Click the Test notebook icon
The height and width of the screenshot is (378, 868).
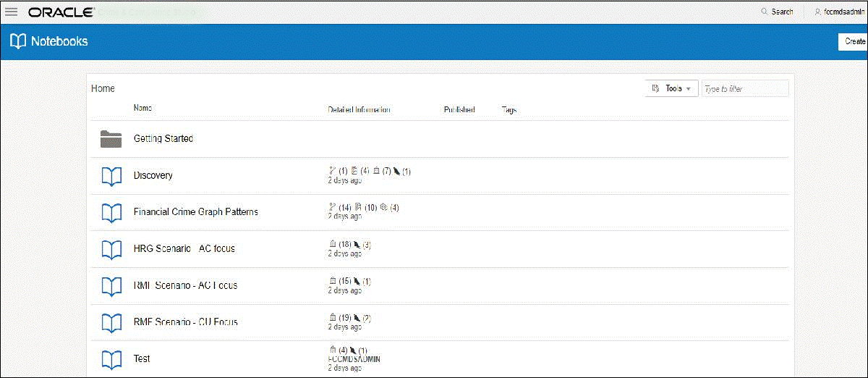[x=111, y=359]
